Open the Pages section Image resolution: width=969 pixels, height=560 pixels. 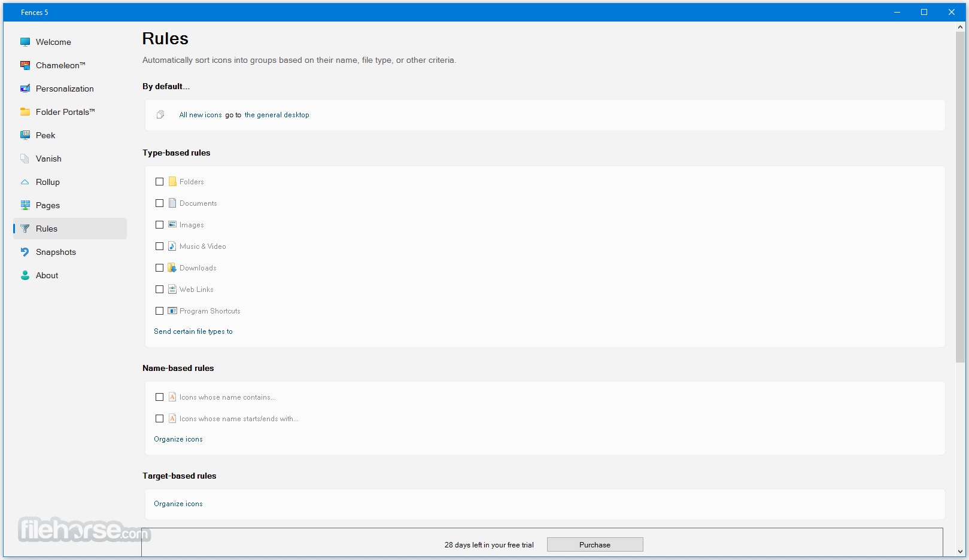click(x=70, y=205)
